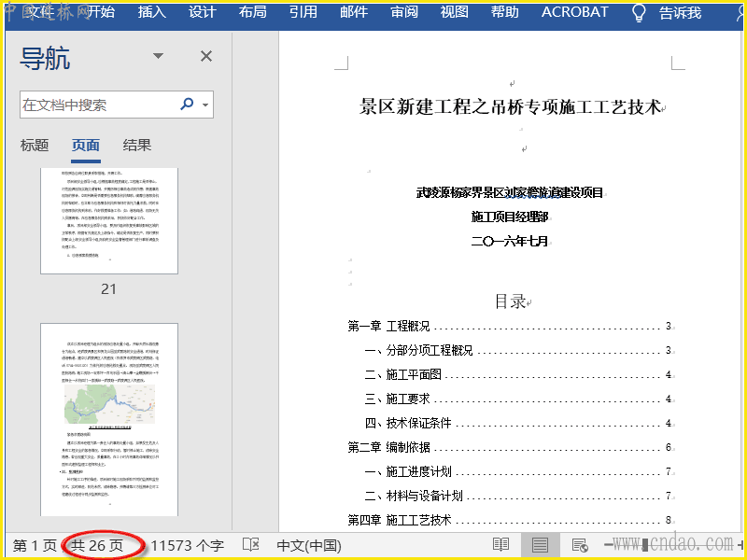The width and height of the screenshot is (747, 560).
Task: Click 二、施工平面图 contents entry
Action: point(518,375)
